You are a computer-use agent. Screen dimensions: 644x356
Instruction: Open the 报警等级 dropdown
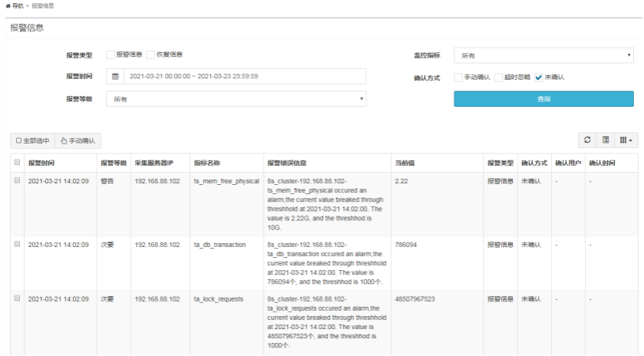point(236,99)
